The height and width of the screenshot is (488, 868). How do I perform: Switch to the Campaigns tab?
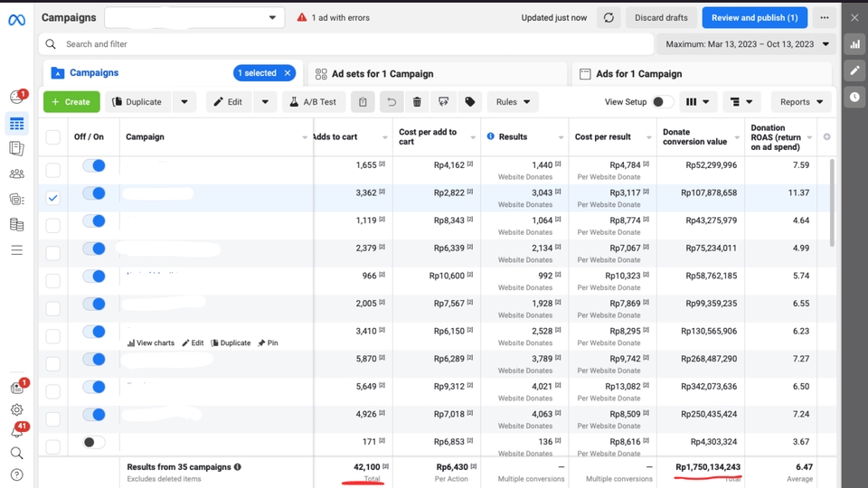click(94, 72)
